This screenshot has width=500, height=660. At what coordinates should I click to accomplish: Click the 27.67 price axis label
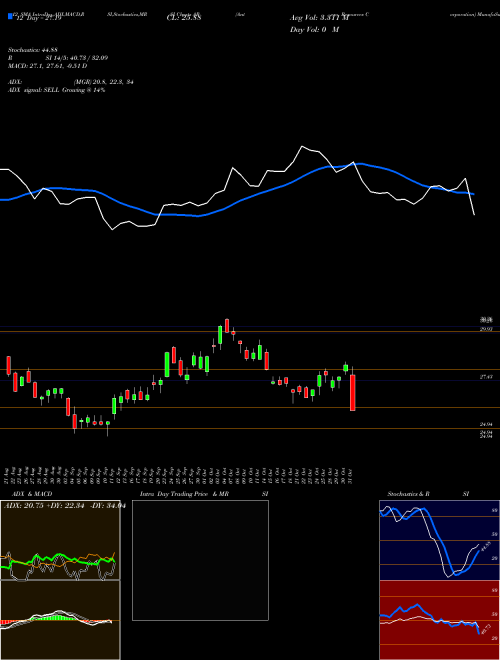pos(486,378)
